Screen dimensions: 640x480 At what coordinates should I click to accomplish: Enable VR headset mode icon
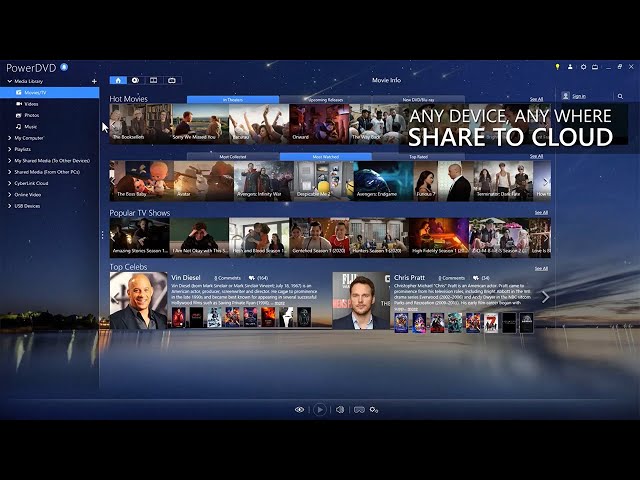coord(359,409)
